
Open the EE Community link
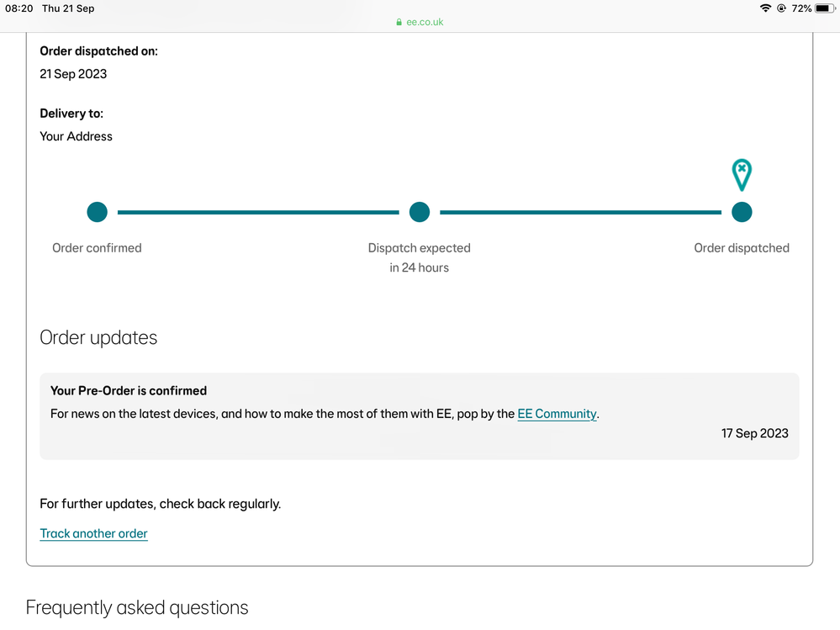(557, 414)
